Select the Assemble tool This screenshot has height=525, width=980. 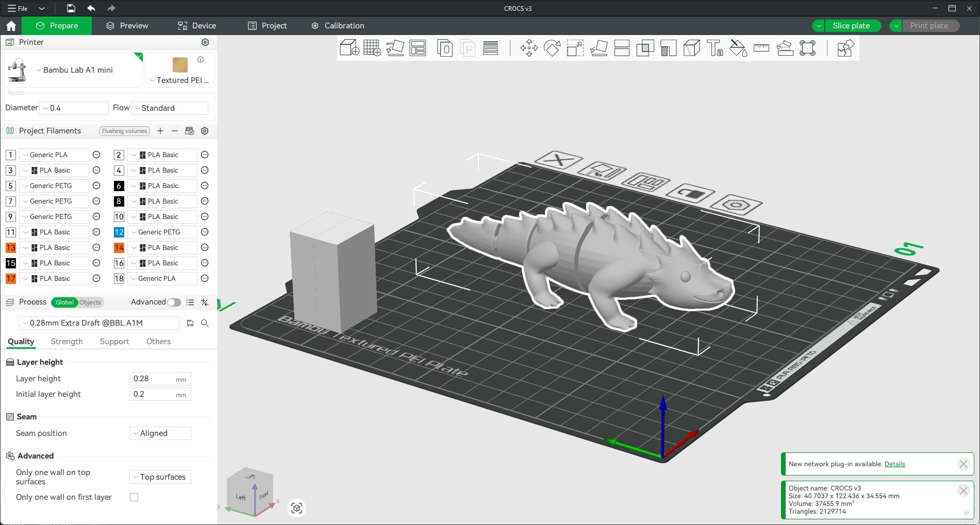(x=785, y=48)
